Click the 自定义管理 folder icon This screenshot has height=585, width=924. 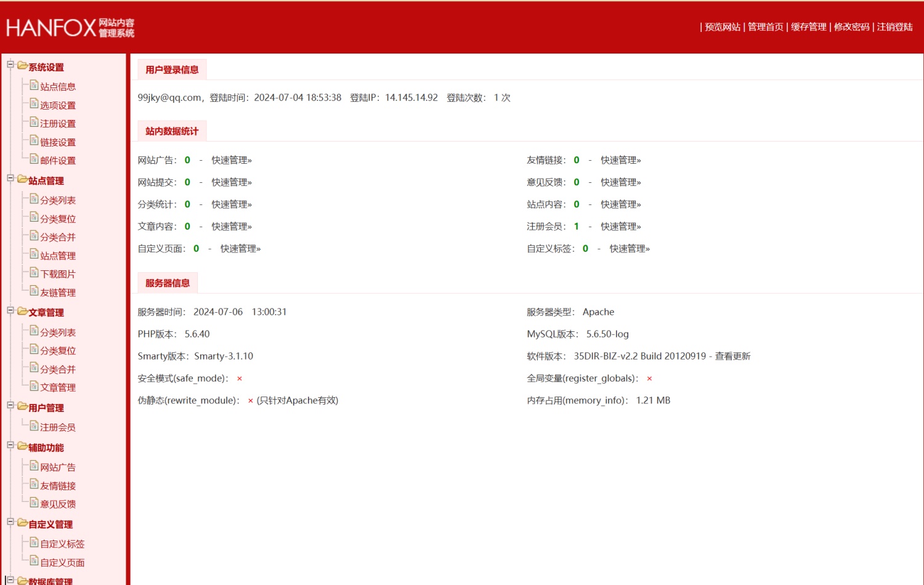pos(22,523)
